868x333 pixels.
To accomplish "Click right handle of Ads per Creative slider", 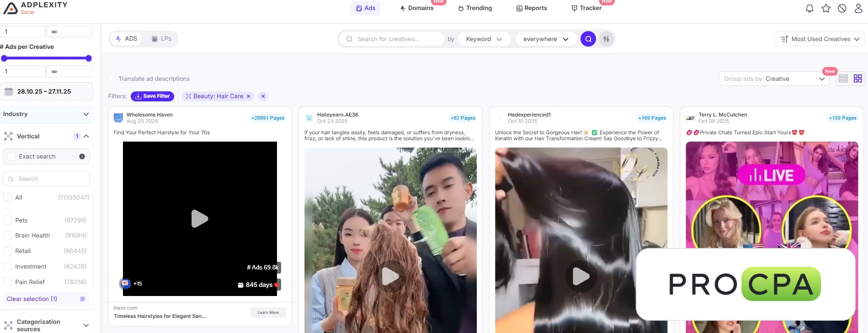I will coord(89,58).
